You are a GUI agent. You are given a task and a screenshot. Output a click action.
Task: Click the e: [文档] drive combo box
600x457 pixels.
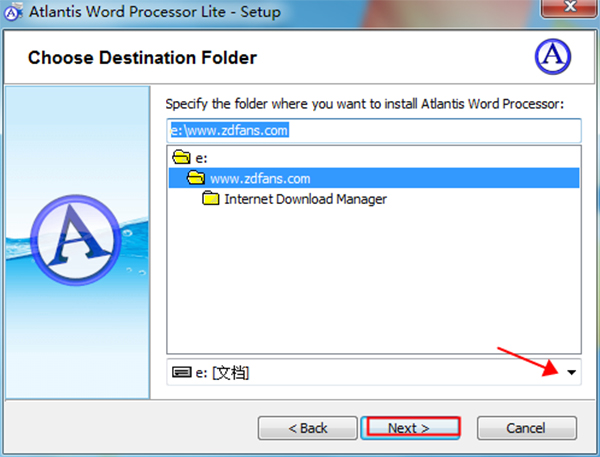click(x=360, y=373)
